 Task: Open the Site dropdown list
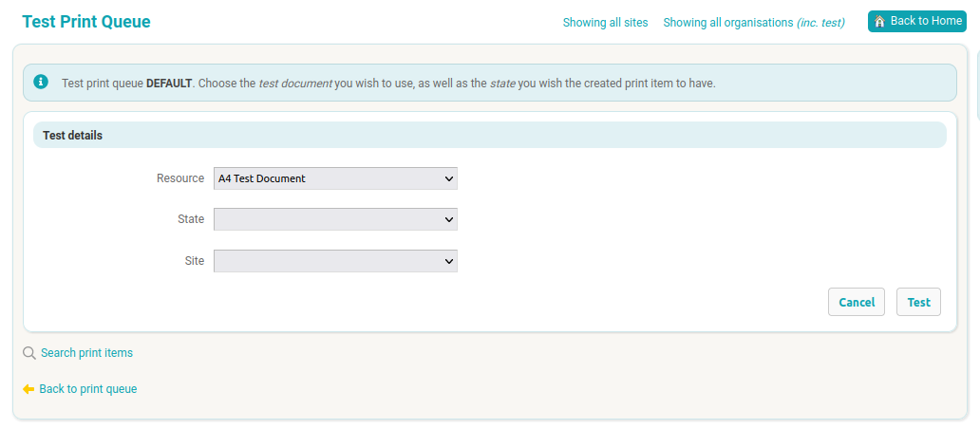[335, 261]
